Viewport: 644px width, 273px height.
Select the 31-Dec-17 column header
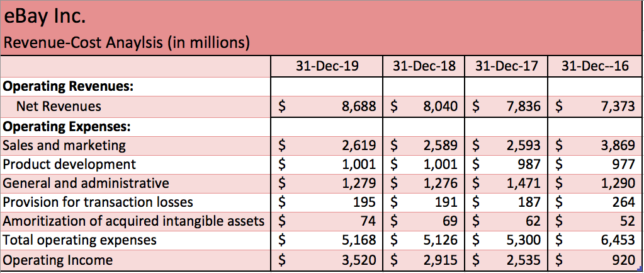pyautogui.click(x=506, y=66)
